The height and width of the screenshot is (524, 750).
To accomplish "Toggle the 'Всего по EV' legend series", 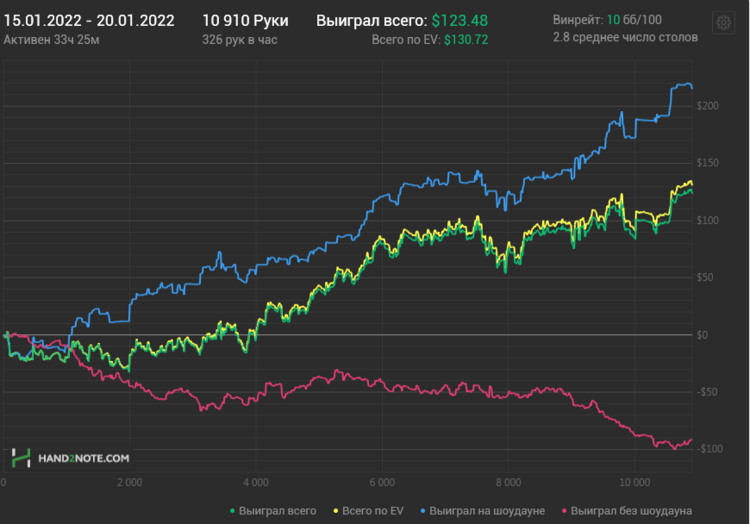I will [368, 511].
